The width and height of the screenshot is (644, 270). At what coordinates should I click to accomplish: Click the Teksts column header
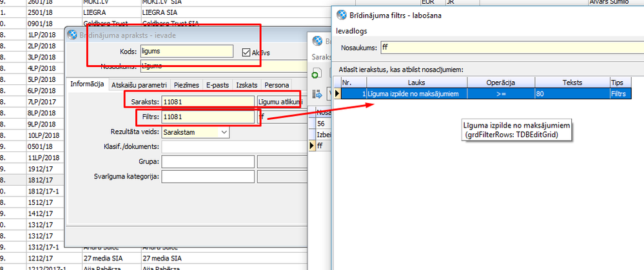tap(572, 82)
